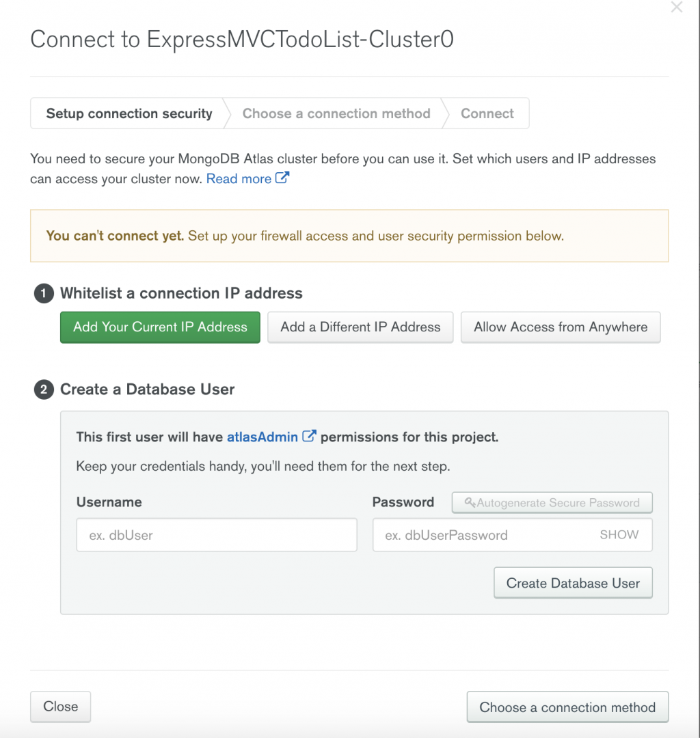Screen dimensions: 700x738
Task: Open the atlasAdmin permissions link
Action: tap(262, 437)
